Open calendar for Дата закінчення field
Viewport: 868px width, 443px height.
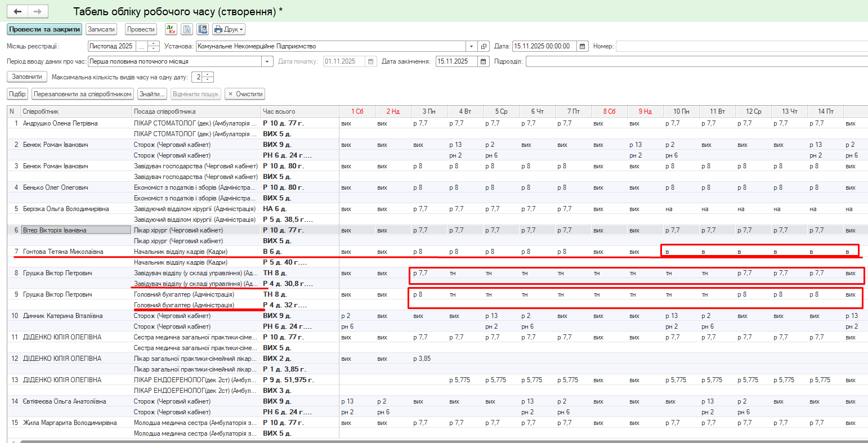point(484,61)
